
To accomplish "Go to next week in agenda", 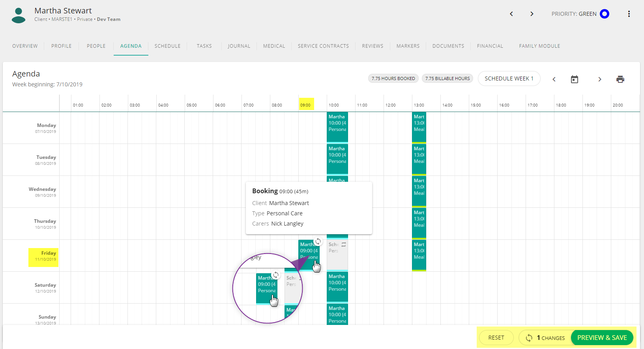I will coord(600,79).
